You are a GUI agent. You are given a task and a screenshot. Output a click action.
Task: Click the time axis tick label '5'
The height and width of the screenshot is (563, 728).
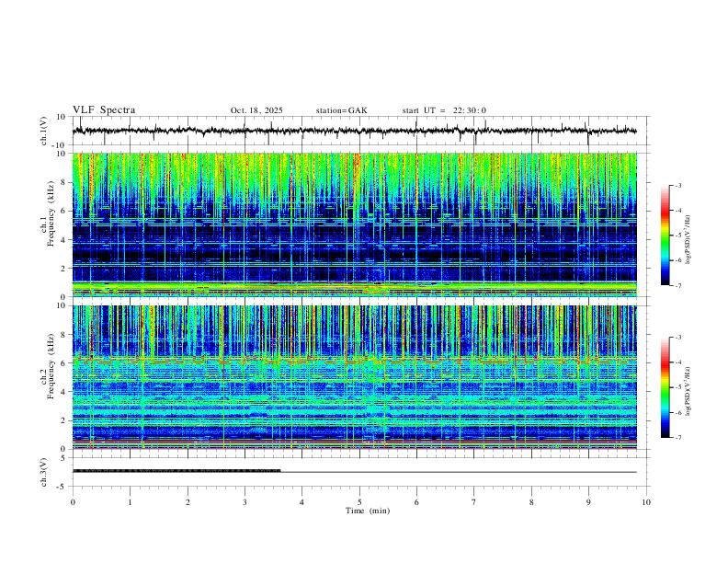click(x=359, y=502)
